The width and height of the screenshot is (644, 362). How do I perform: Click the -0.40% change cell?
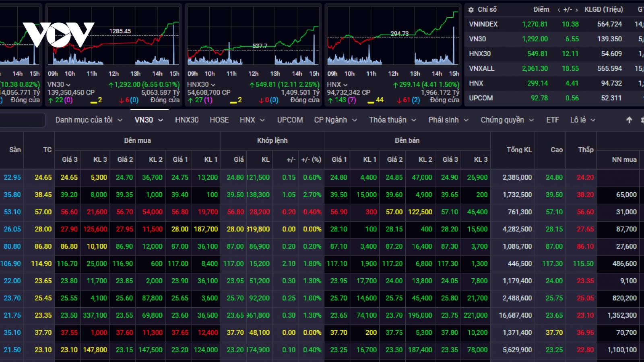(312, 212)
